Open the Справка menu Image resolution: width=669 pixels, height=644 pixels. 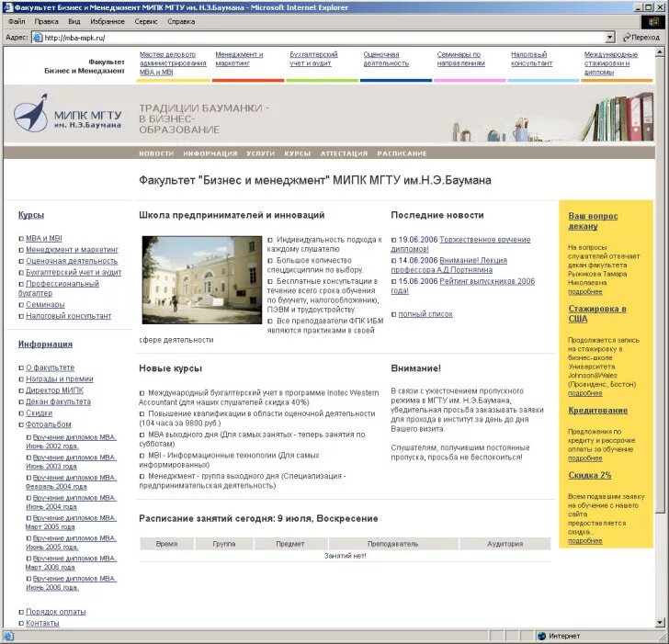[181, 21]
